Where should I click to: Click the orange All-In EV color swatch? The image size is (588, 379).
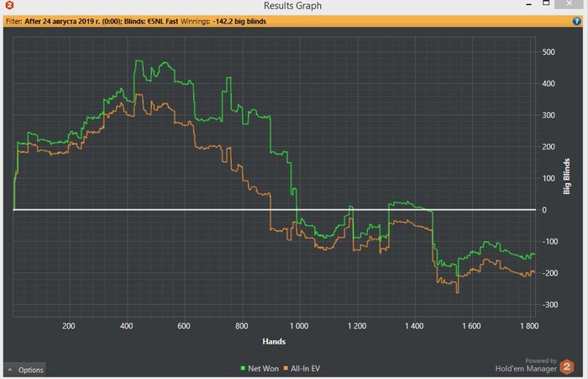286,368
